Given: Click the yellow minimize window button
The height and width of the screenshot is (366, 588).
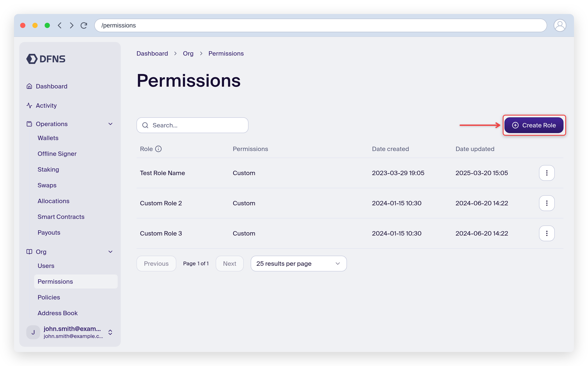Looking at the screenshot, I should 35,25.
